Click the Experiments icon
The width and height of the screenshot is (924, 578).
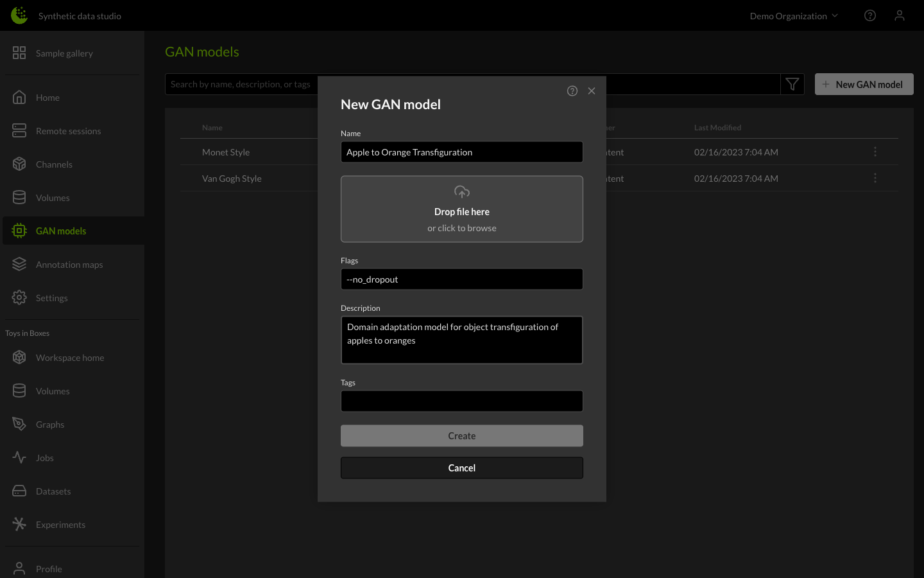[19, 524]
